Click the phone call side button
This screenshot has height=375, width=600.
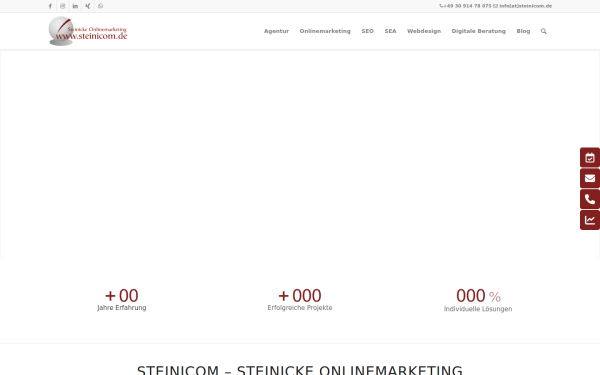coord(590,199)
